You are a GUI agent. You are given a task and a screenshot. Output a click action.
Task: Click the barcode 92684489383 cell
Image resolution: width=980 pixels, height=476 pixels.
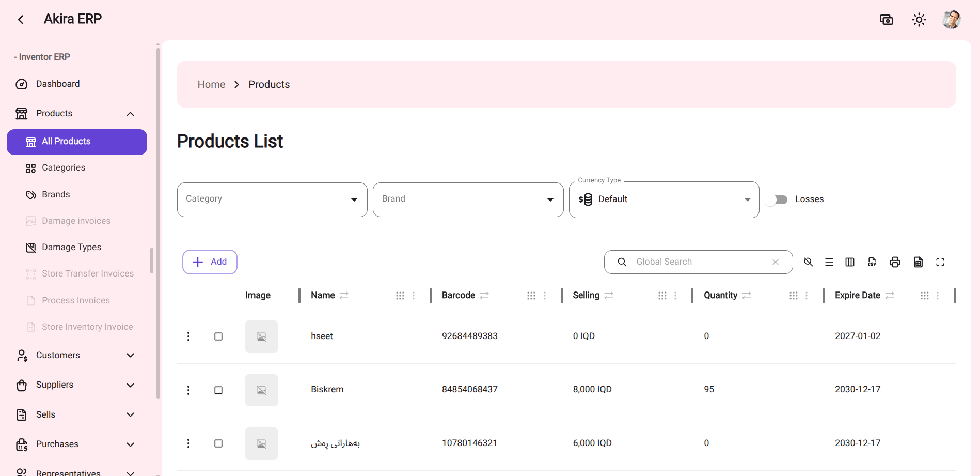[470, 336]
